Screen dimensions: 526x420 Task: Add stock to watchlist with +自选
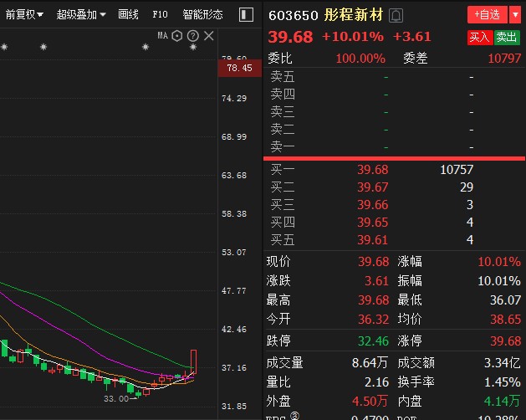(488, 15)
